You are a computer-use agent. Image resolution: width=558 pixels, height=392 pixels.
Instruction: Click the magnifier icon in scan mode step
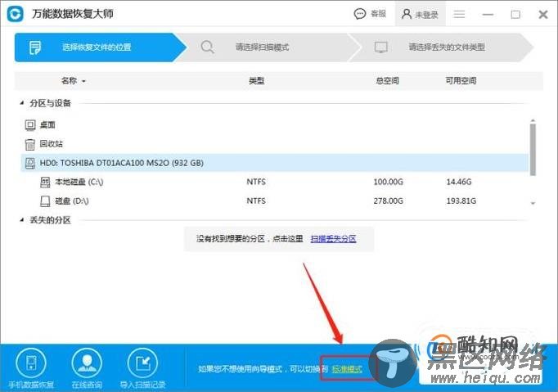[207, 47]
